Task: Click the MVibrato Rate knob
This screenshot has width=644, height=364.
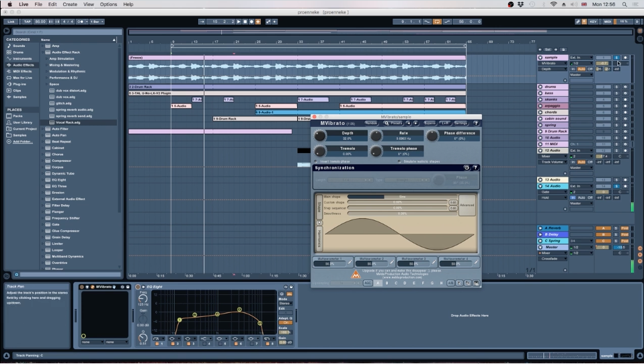Action: pos(376,136)
